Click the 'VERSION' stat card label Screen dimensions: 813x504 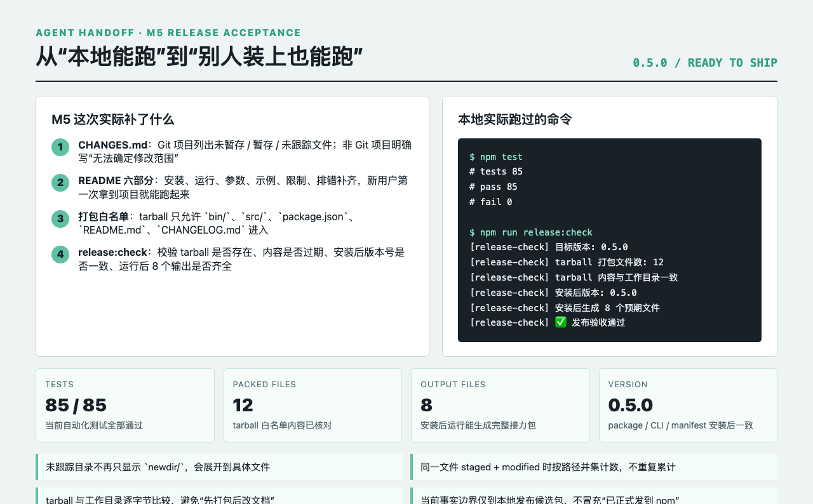click(628, 385)
